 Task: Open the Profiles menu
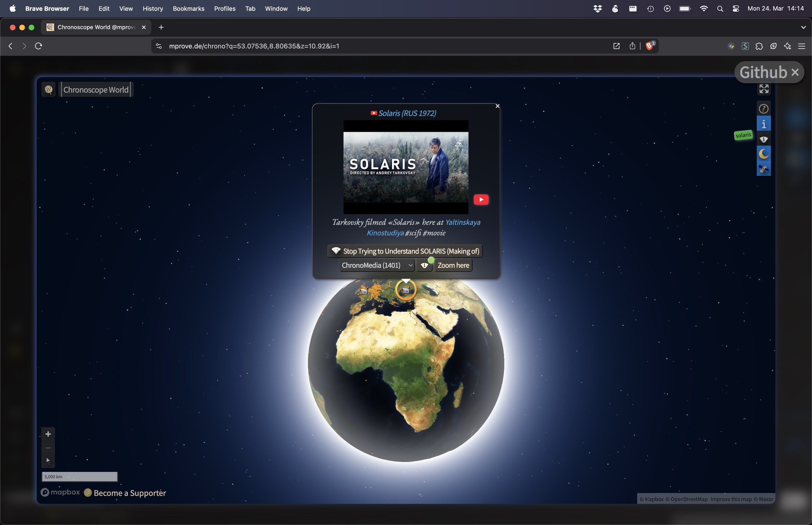(x=225, y=8)
